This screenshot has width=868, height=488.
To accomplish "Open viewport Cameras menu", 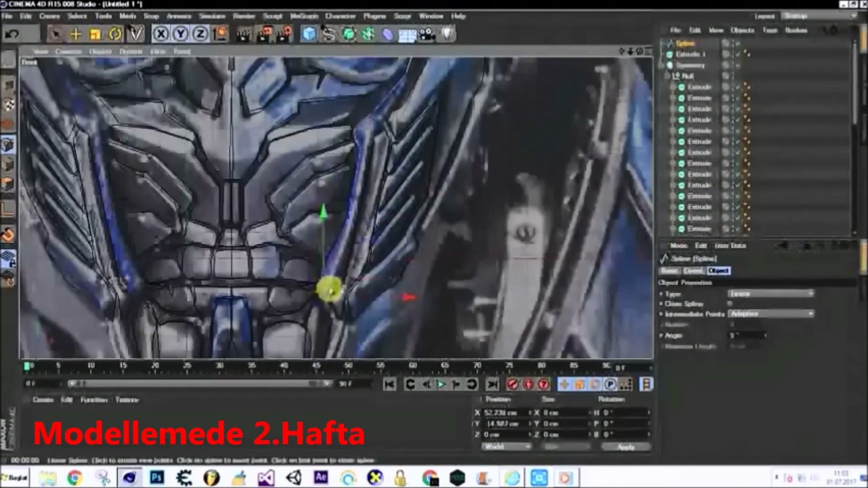I will (x=68, y=52).
